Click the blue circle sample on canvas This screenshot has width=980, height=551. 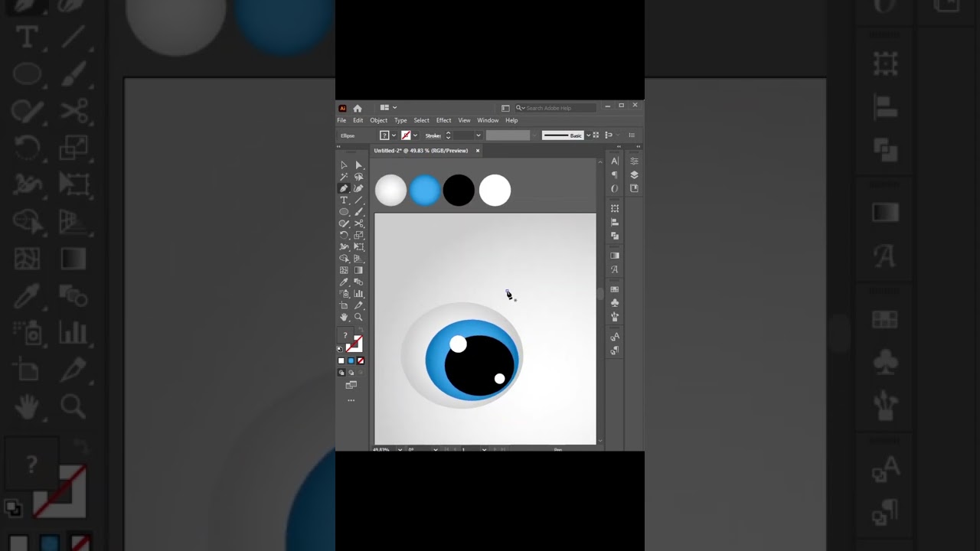coord(425,191)
